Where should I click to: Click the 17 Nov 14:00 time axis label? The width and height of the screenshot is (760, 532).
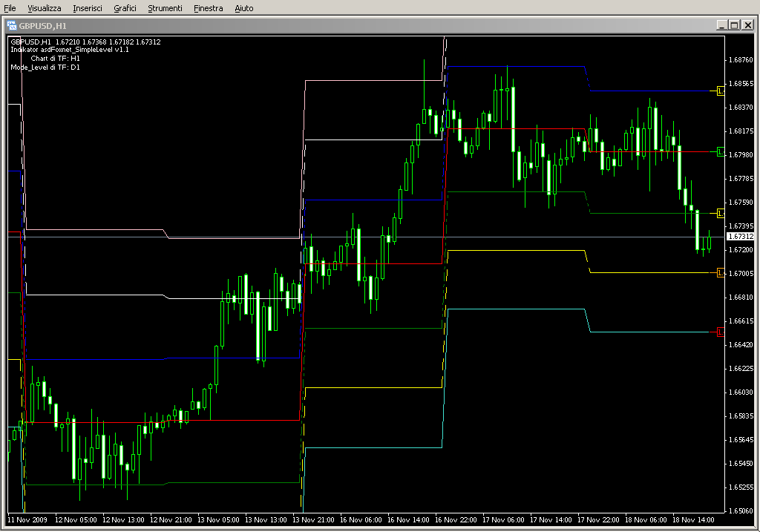(x=551, y=520)
